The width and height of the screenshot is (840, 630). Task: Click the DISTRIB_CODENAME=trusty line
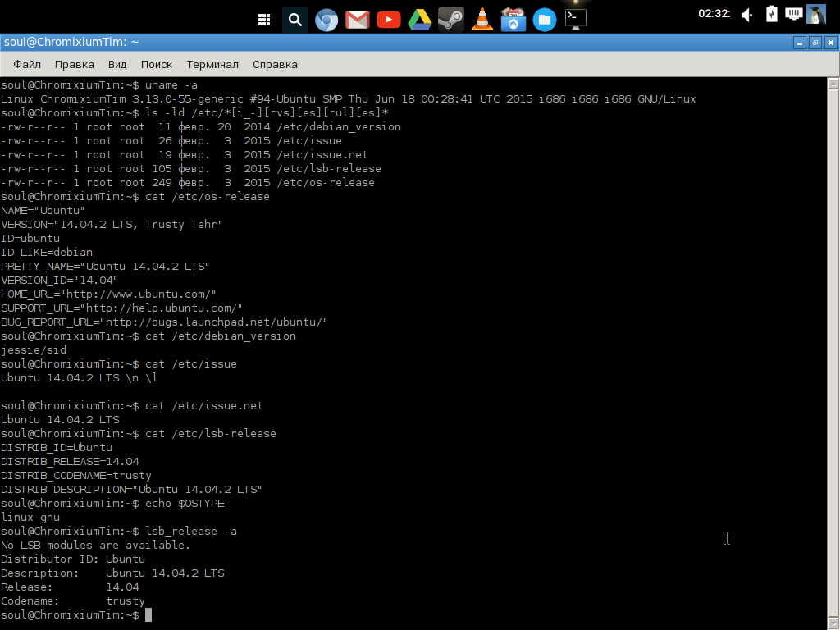(76, 475)
